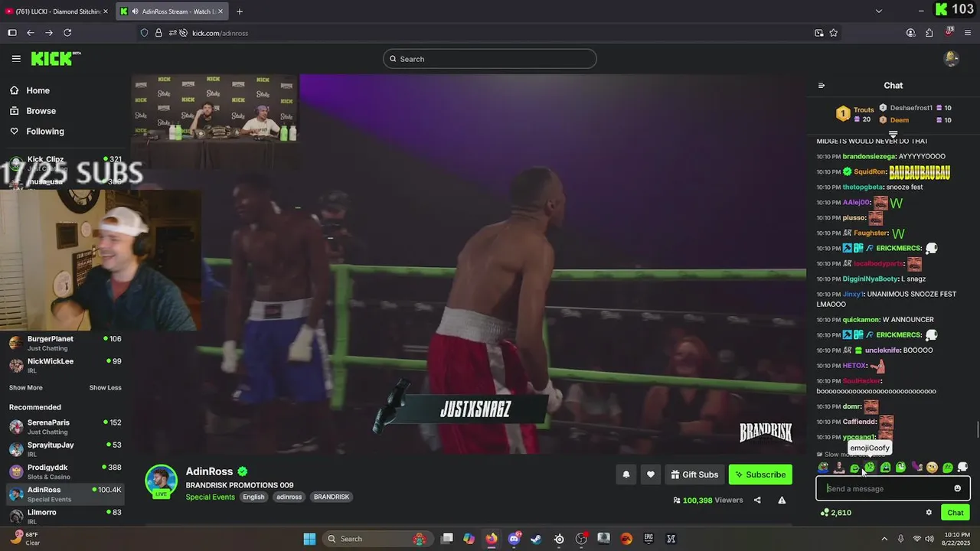The width and height of the screenshot is (980, 551).
Task: Follow AdinRoss with the heart icon
Action: click(x=650, y=474)
